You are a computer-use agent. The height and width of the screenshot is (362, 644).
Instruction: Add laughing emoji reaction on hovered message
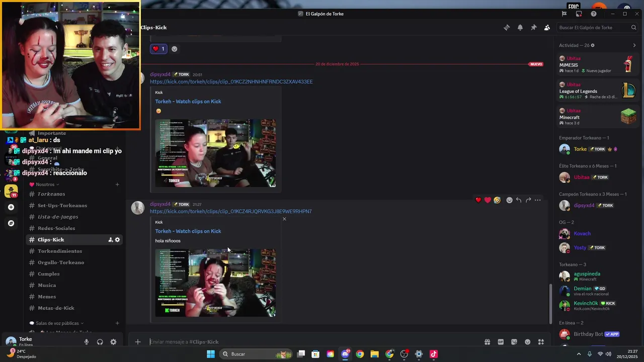(x=497, y=200)
